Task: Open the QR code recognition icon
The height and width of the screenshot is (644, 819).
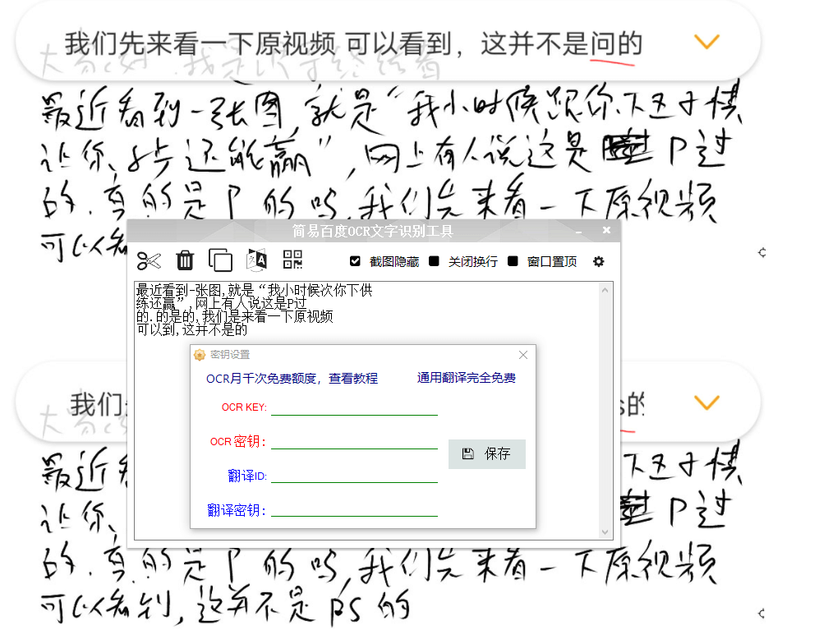Action: 292,259
